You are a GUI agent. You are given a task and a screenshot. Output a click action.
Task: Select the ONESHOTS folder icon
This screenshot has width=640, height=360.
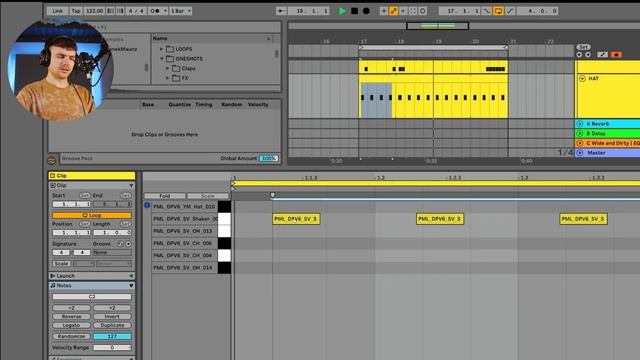(170, 59)
